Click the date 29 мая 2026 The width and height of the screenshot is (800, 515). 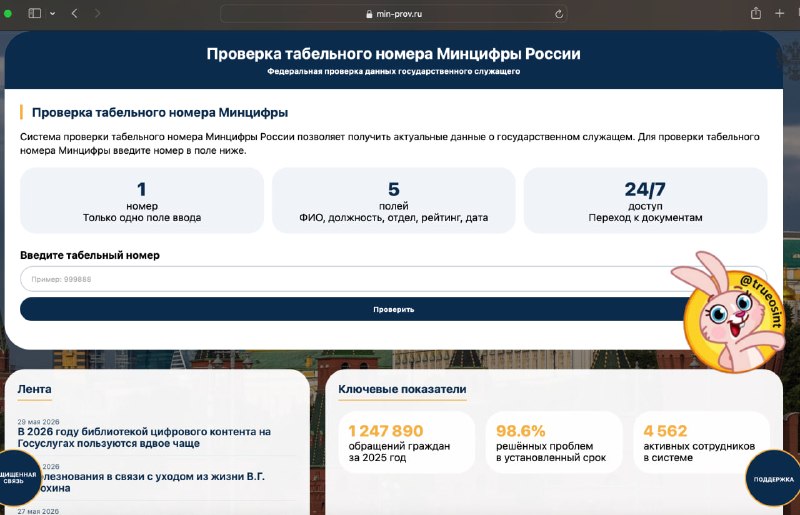(x=38, y=422)
